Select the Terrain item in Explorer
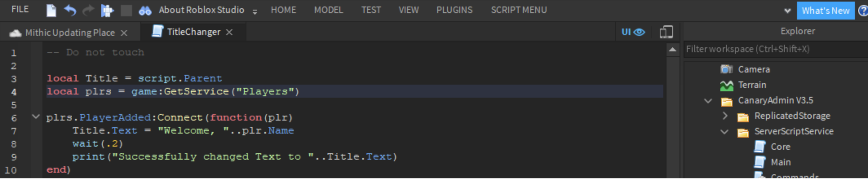The height and width of the screenshot is (180, 868). click(x=752, y=85)
